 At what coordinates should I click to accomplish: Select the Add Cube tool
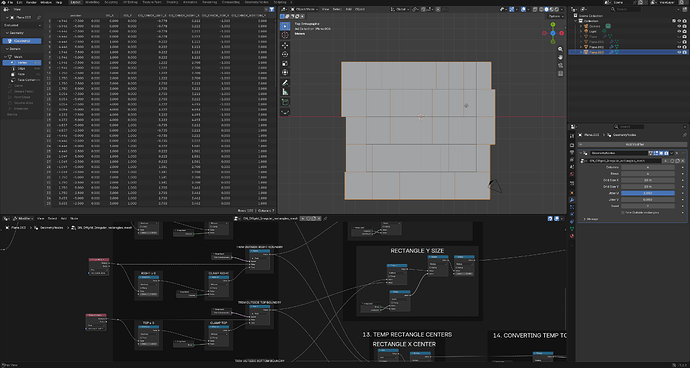285,102
